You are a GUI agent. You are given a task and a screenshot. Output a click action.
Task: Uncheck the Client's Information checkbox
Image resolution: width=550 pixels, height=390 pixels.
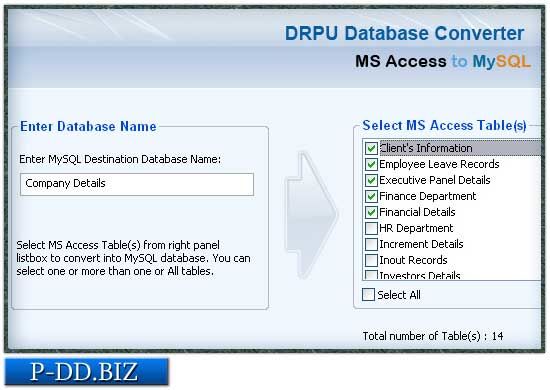point(371,148)
